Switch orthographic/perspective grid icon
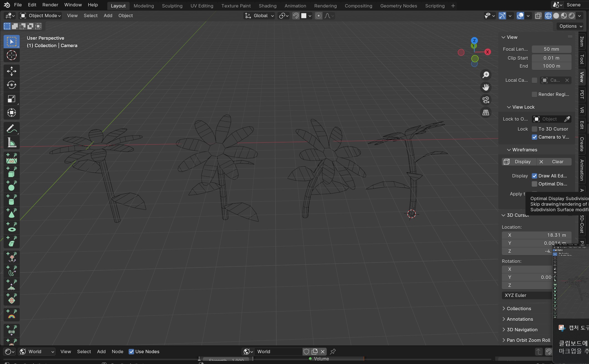 click(486, 113)
